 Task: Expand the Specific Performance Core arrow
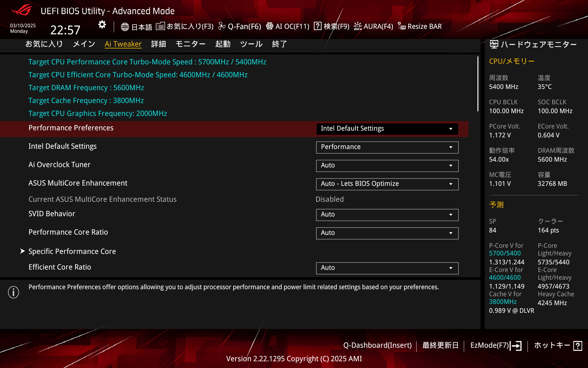click(22, 251)
